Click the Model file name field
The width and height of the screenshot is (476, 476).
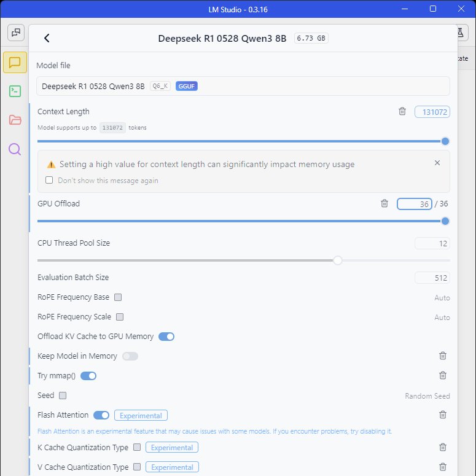(243, 86)
